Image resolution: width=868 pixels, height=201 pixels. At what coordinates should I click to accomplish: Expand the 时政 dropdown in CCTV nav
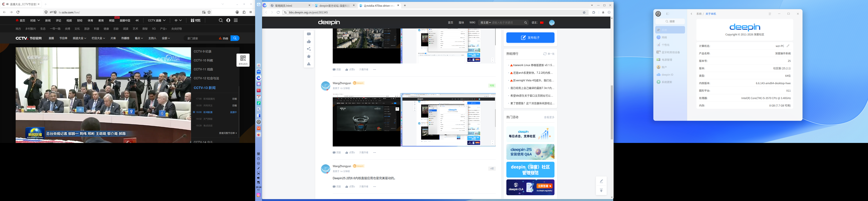point(35,20)
